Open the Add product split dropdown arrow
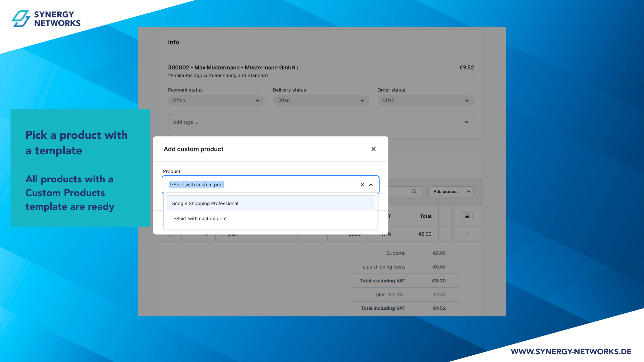 point(469,192)
